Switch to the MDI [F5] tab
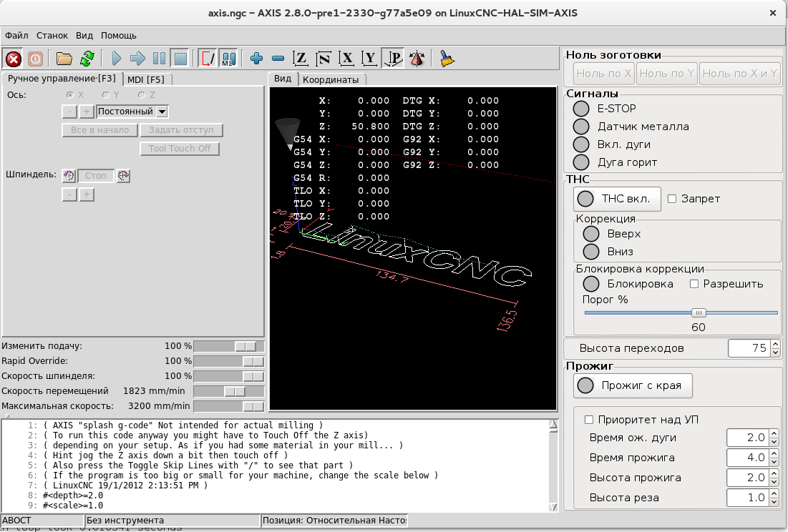788x532 pixels. pyautogui.click(x=145, y=79)
